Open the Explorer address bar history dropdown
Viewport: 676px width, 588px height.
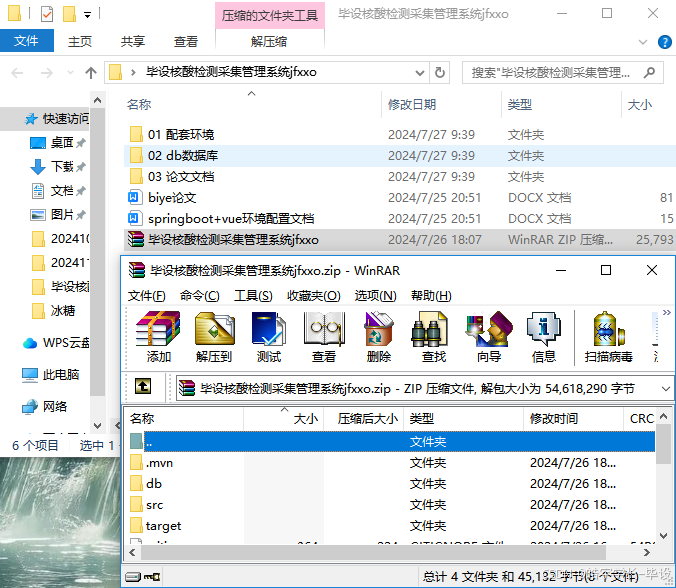tap(419, 72)
